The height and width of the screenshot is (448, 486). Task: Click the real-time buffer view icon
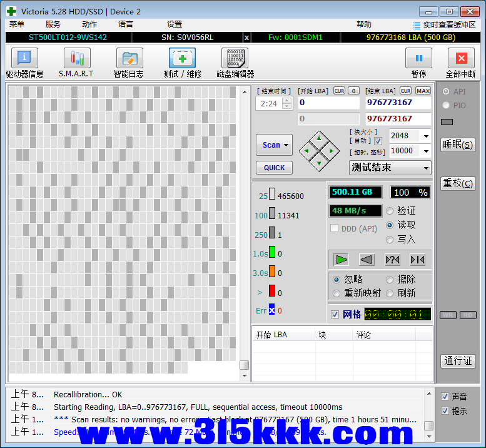[417, 25]
